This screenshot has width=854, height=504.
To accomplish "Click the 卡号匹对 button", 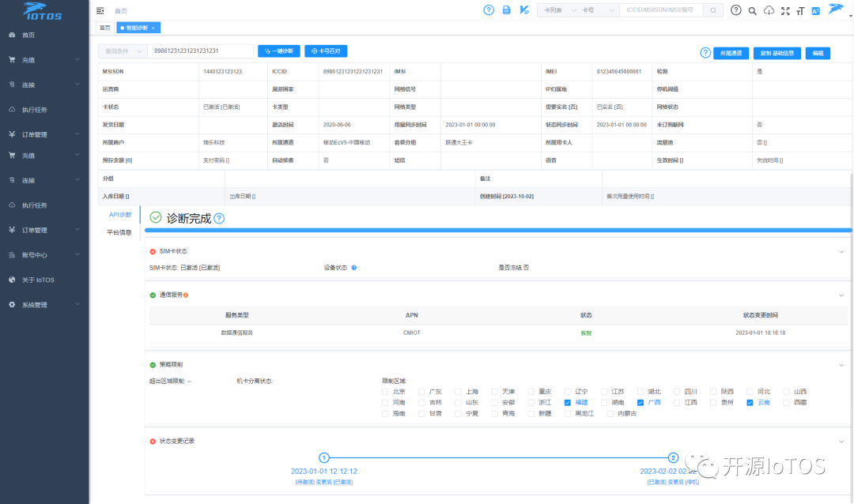I will point(326,51).
